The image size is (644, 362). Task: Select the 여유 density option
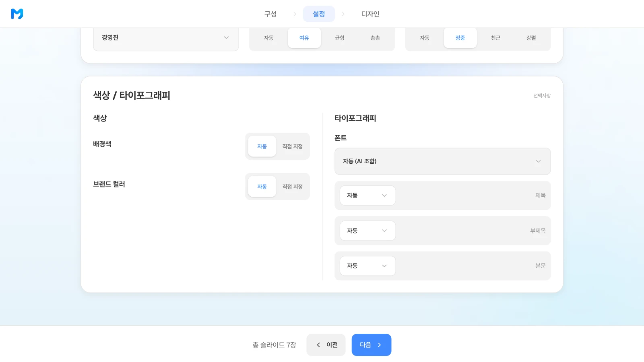304,38
